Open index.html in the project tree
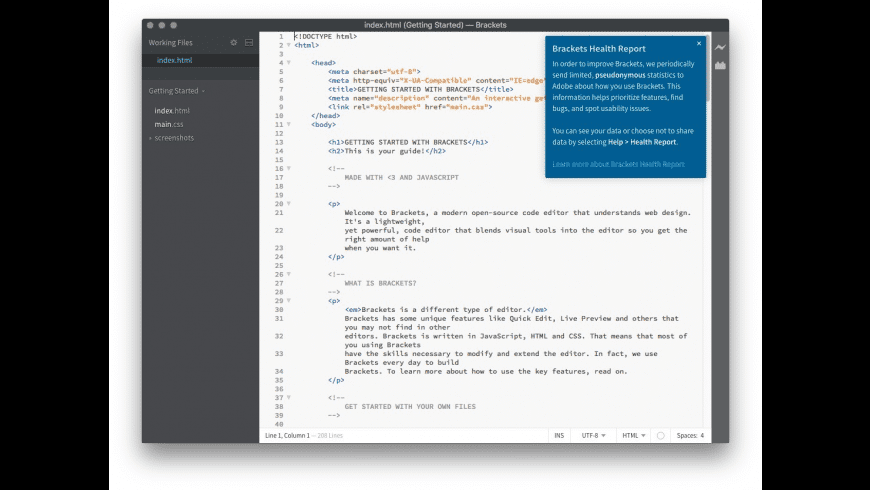This screenshot has width=870, height=490. pyautogui.click(x=171, y=110)
